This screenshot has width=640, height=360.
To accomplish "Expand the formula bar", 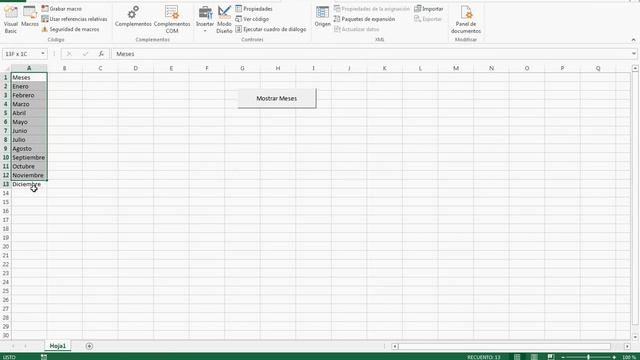I will [x=633, y=53].
